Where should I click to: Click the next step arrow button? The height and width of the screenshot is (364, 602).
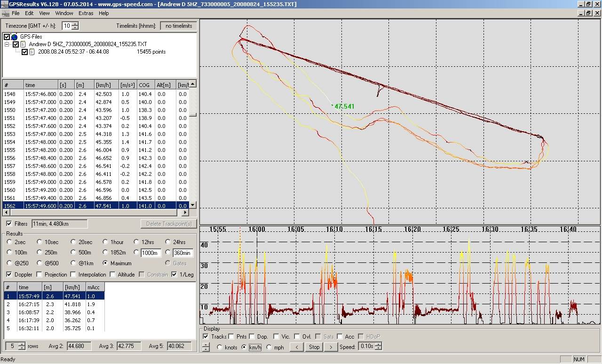(x=331, y=347)
